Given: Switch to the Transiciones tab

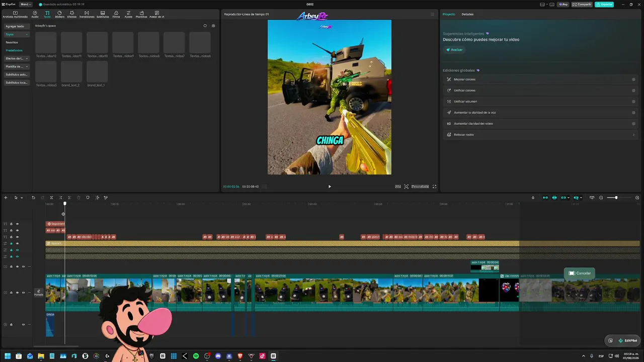Looking at the screenshot, I should pos(87,14).
